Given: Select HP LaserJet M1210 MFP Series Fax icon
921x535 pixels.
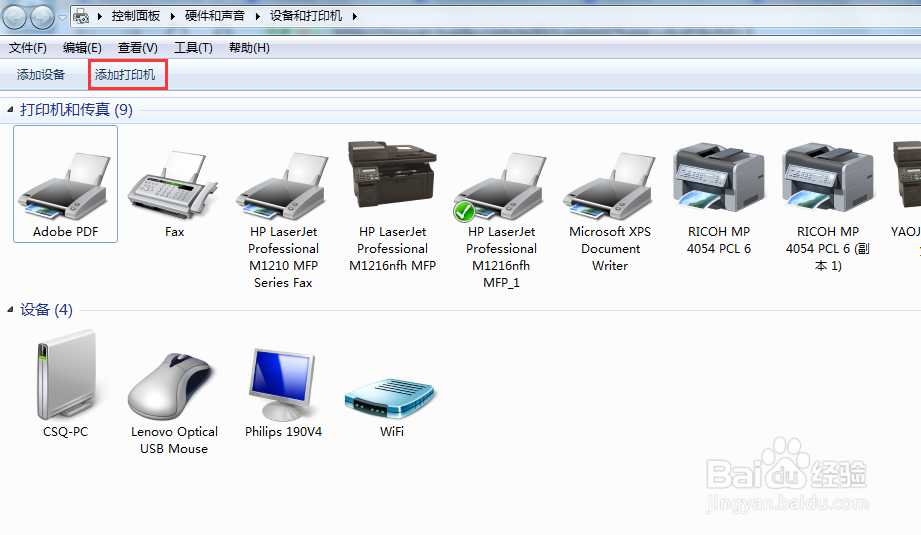Looking at the screenshot, I should click(283, 186).
